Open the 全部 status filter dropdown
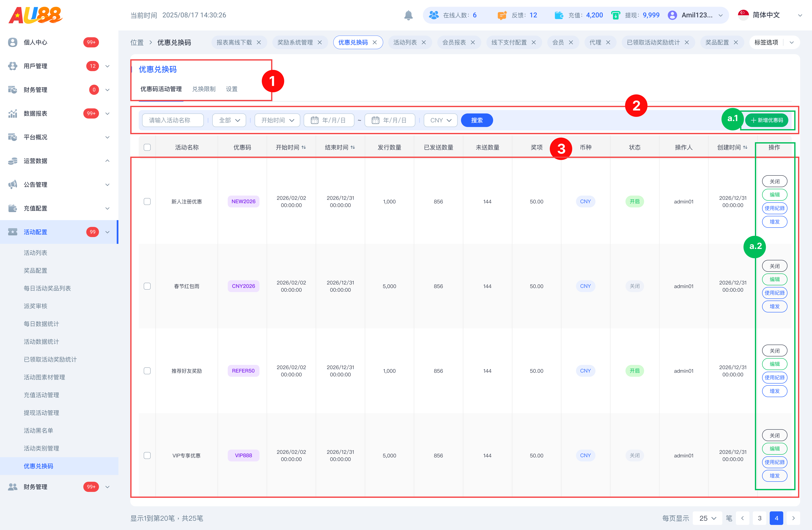Image resolution: width=812 pixels, height=530 pixels. [x=229, y=120]
